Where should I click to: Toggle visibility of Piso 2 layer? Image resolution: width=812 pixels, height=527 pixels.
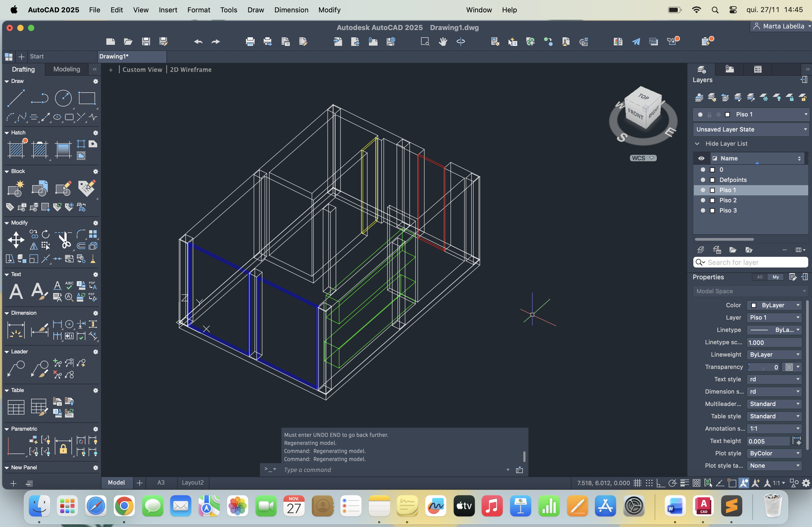(702, 200)
